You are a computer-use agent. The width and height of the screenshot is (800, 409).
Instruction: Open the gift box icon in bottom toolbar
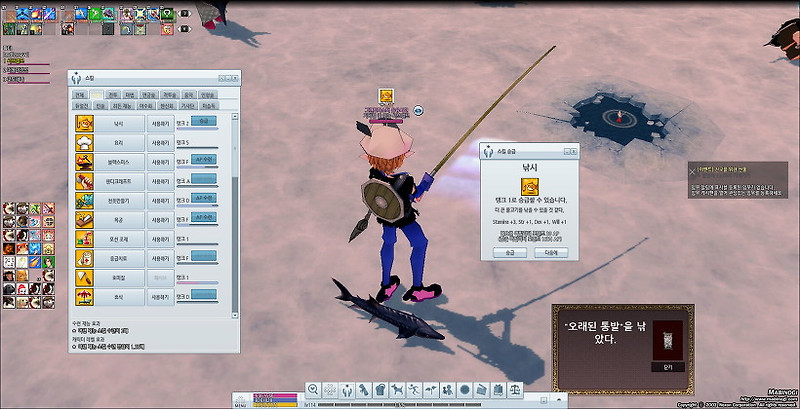(x=498, y=390)
